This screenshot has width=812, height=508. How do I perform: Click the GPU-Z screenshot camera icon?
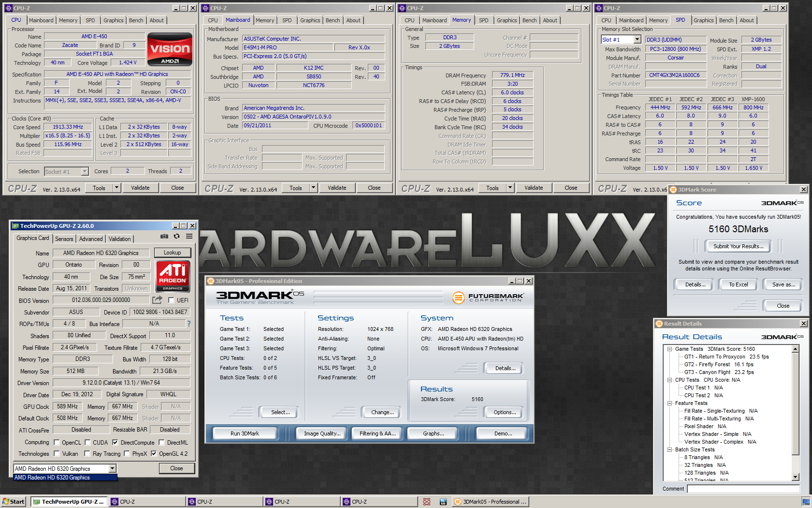164,236
